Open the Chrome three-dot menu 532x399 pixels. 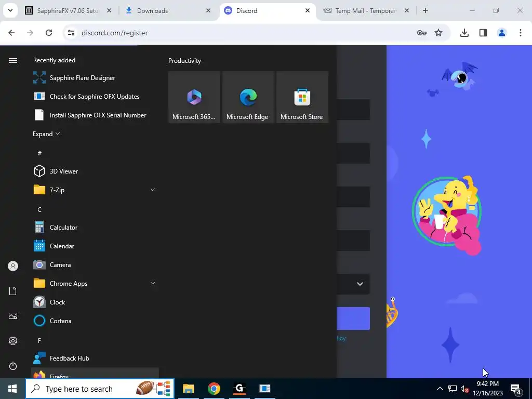coord(521,33)
